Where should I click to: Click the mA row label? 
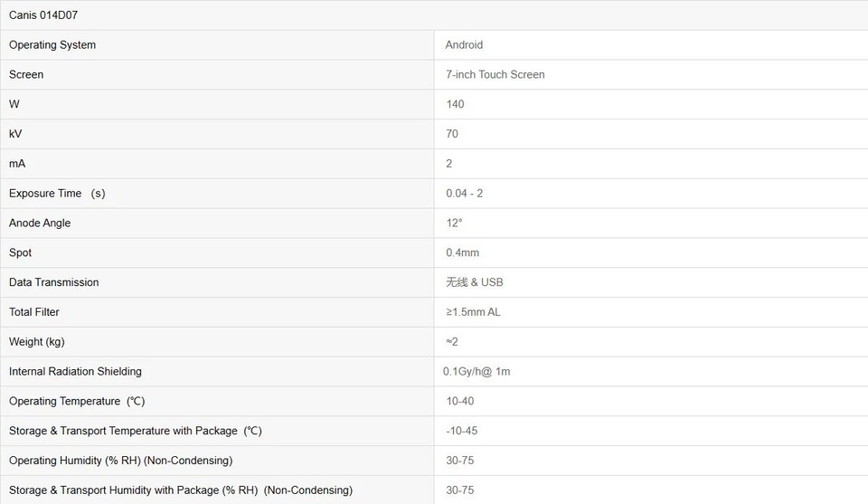tap(16, 164)
